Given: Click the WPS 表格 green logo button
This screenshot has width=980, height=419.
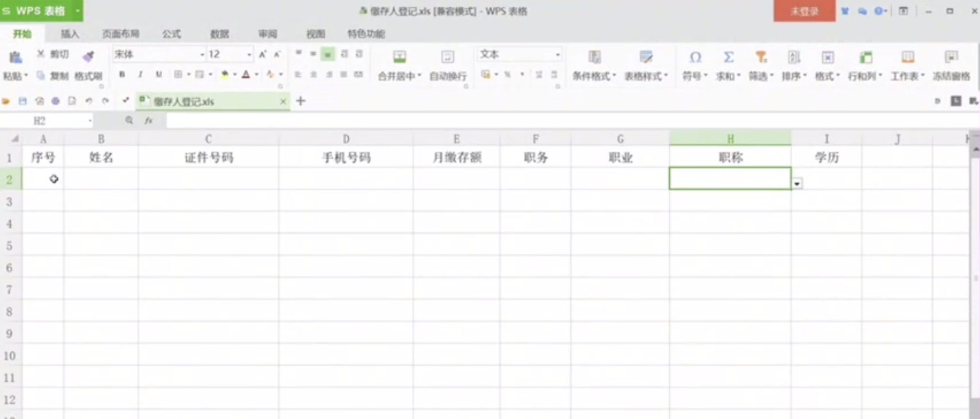Looking at the screenshot, I should point(35,11).
